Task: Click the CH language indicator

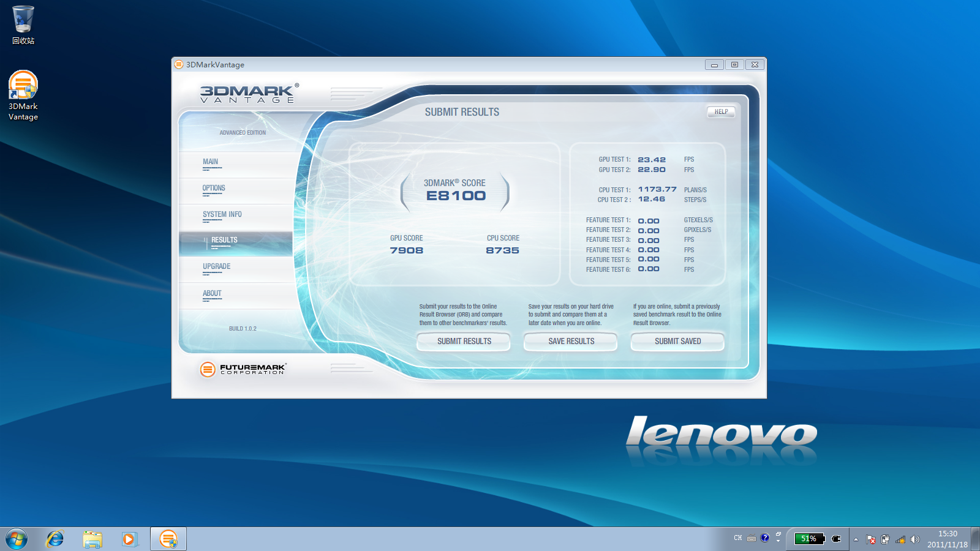Action: click(737, 538)
